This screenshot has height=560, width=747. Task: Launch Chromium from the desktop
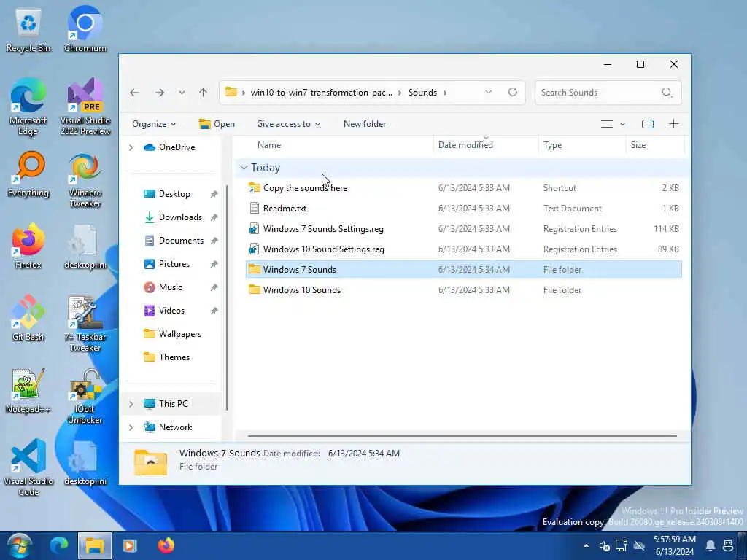85,29
